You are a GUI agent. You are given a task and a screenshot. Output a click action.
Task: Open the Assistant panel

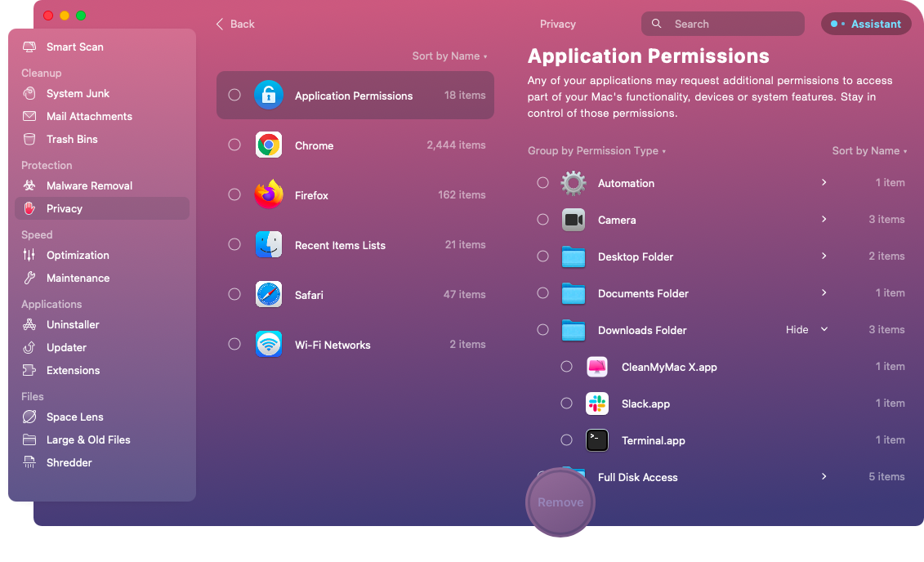[866, 25]
